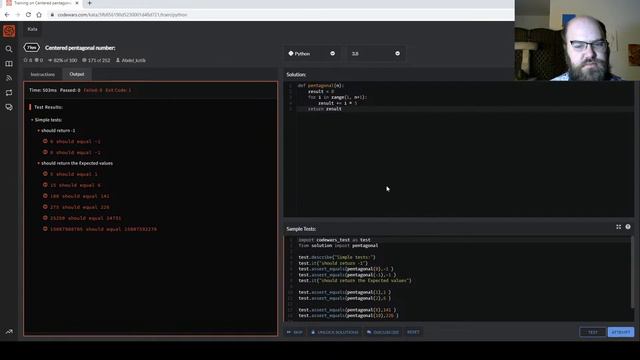Screen dimensions: 640x360
Task: Open the Python version 3.8 dropdown
Action: pos(375,53)
